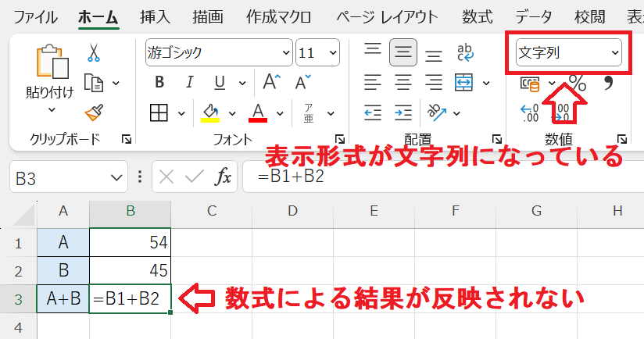This screenshot has width=644, height=339.
Task: Open the fill color palette arrow
Action: pyautogui.click(x=232, y=113)
